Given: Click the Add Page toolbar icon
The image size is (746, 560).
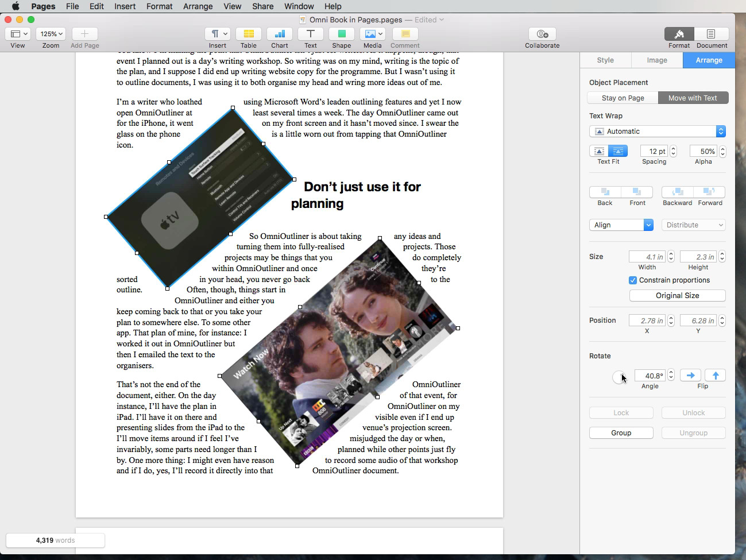Looking at the screenshot, I should (x=84, y=34).
